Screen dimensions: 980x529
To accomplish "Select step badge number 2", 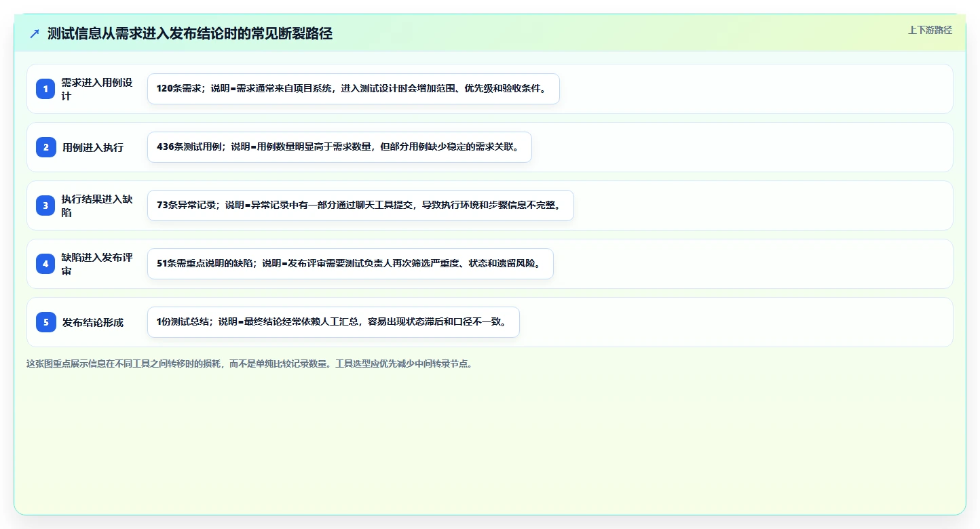I will pos(46,147).
